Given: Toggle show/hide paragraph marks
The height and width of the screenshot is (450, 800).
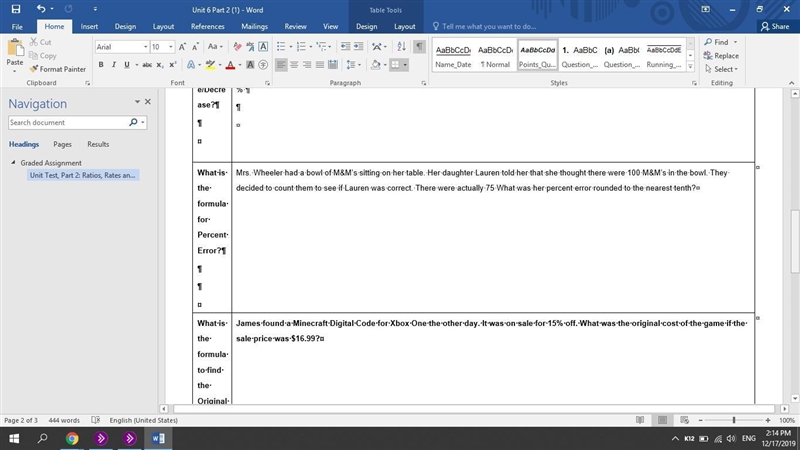Looking at the screenshot, I should tap(419, 46).
